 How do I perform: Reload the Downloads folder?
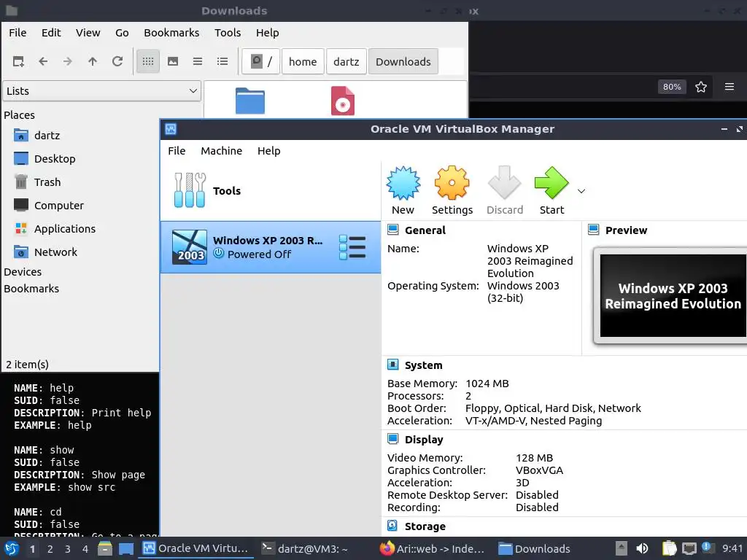117,61
